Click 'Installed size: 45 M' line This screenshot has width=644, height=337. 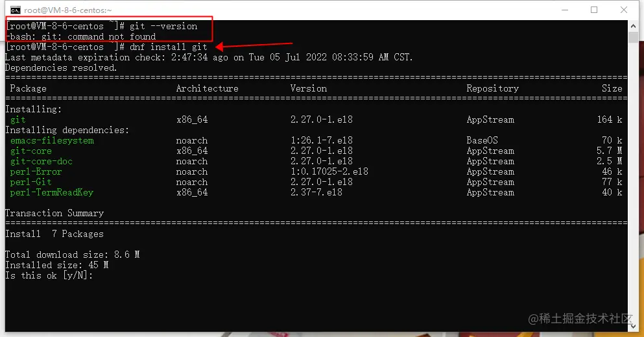(57, 265)
